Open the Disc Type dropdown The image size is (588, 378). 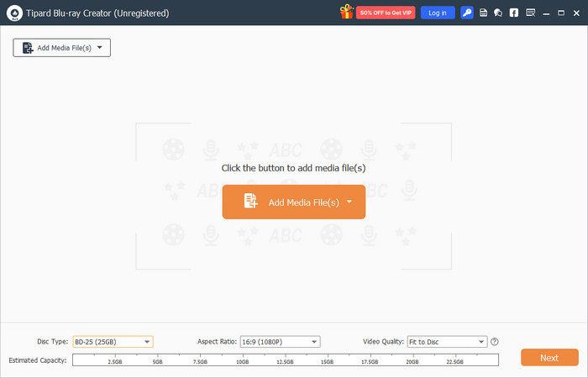113,342
